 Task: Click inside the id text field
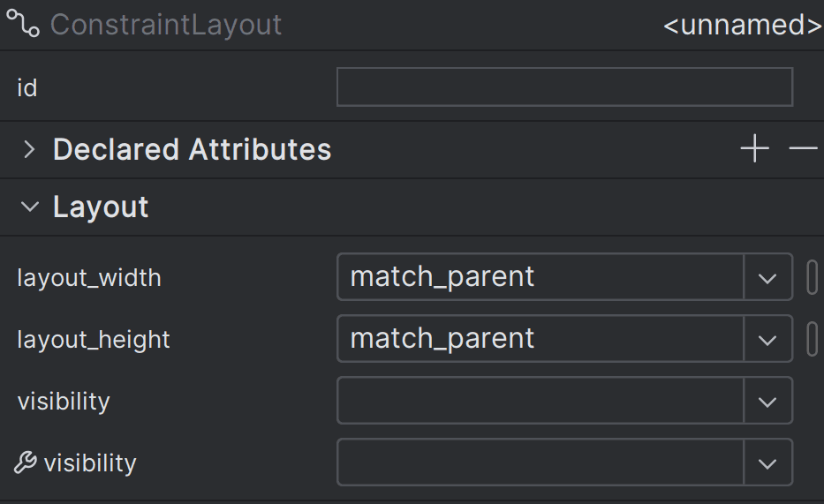point(565,87)
